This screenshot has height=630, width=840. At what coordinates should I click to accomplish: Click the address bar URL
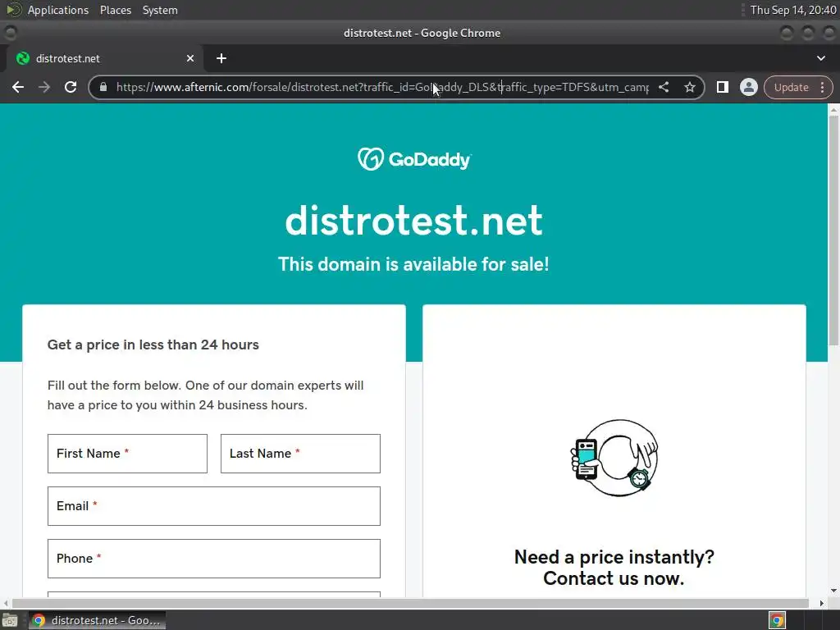[382, 87]
